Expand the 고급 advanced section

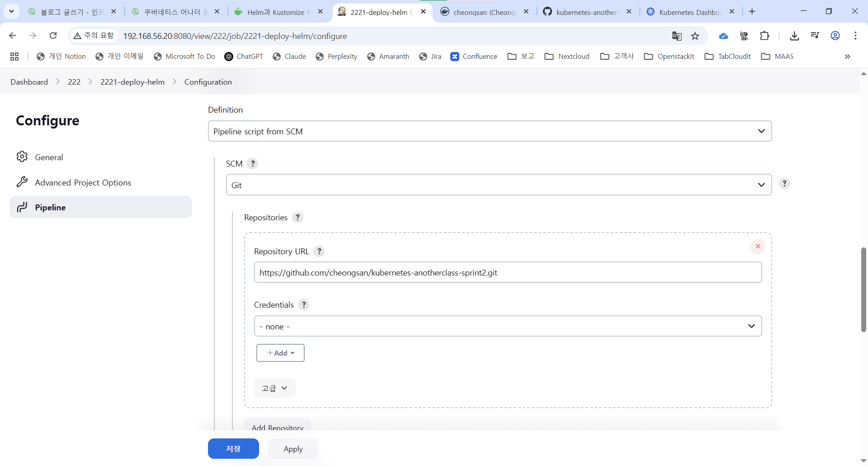click(x=275, y=388)
